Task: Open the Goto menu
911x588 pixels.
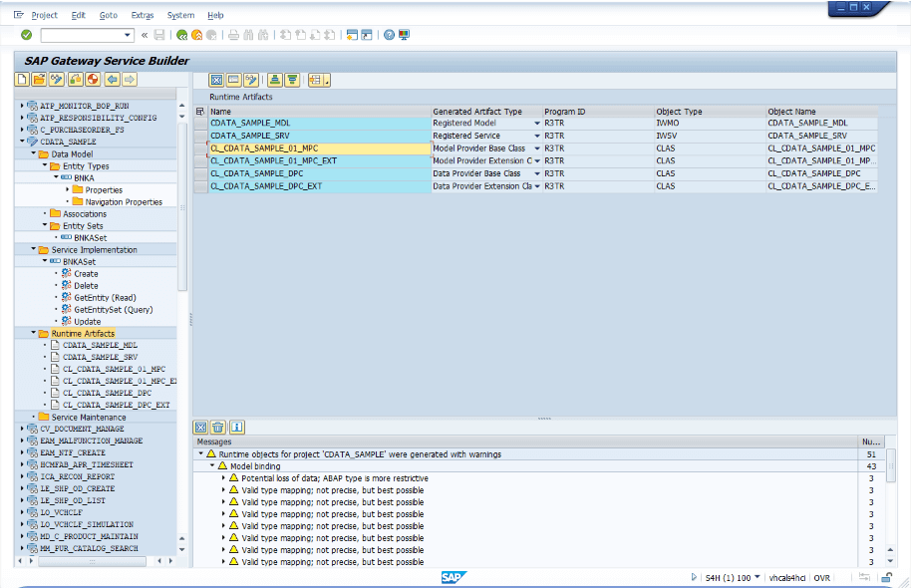Action: click(109, 15)
